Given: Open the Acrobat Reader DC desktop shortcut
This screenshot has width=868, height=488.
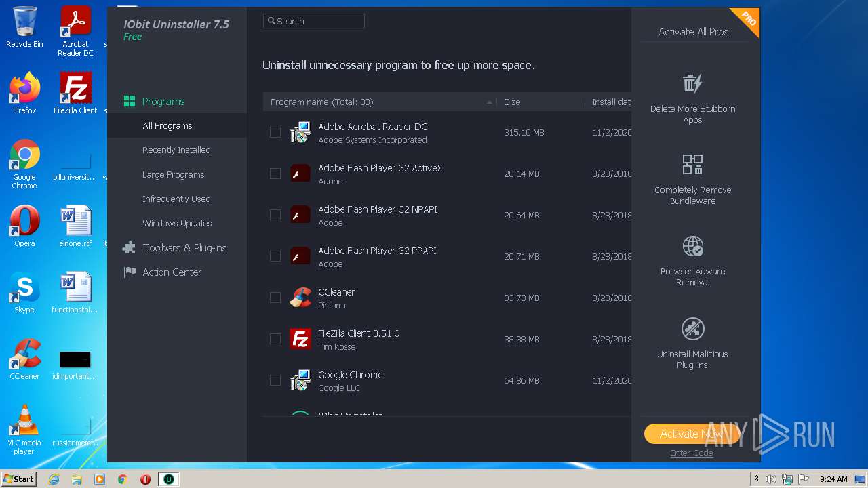Looking at the screenshot, I should point(75,31).
